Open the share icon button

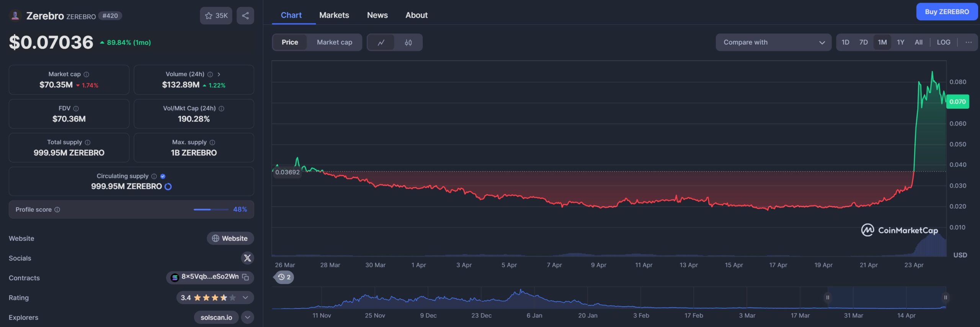[245, 16]
